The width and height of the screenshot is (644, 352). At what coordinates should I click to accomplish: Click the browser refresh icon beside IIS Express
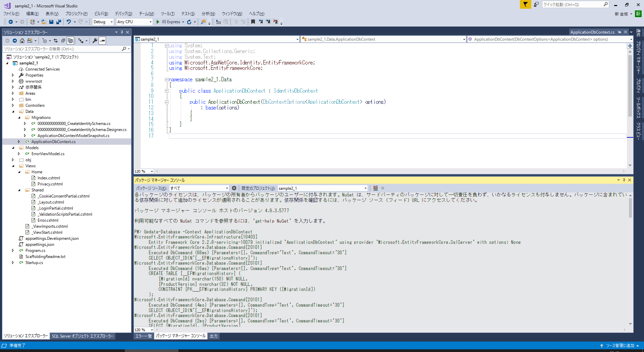coord(189,22)
